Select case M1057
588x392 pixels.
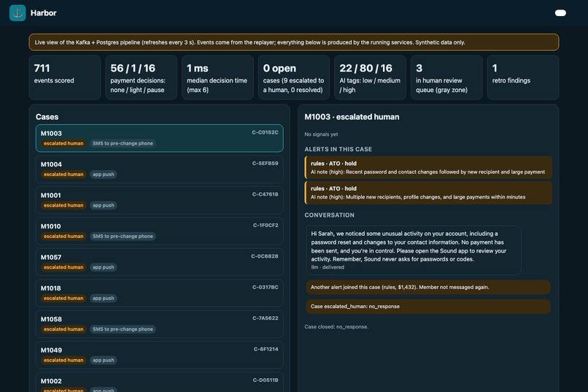[x=159, y=262]
